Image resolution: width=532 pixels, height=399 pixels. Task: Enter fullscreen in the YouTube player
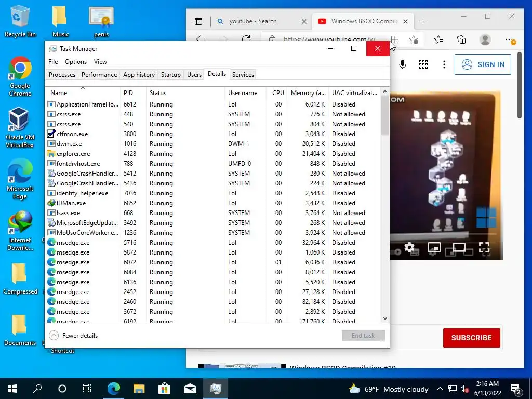coord(484,247)
